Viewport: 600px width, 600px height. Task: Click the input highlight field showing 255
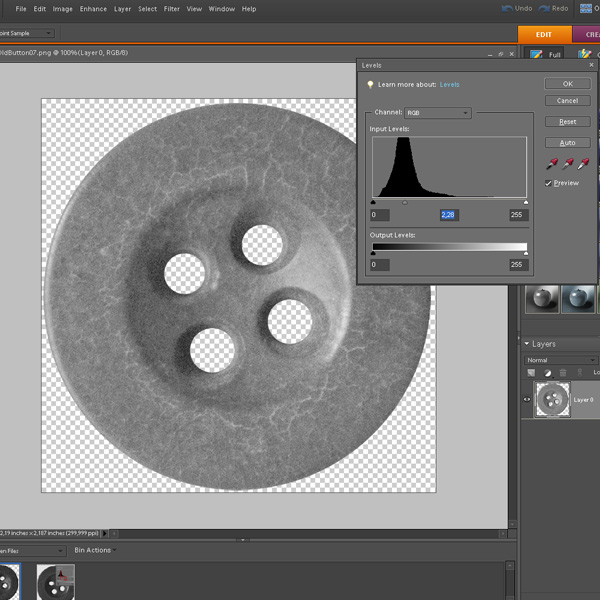pyautogui.click(x=519, y=215)
